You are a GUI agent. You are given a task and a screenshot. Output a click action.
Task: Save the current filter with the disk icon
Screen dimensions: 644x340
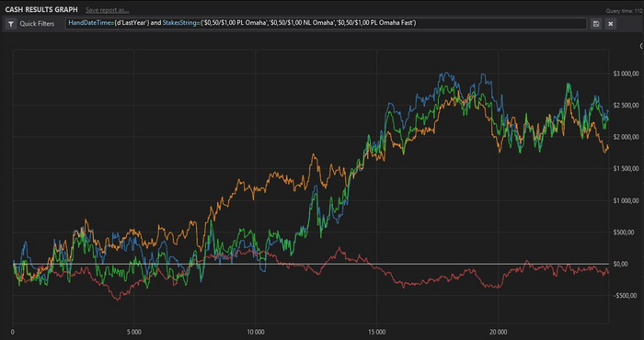[x=596, y=24]
